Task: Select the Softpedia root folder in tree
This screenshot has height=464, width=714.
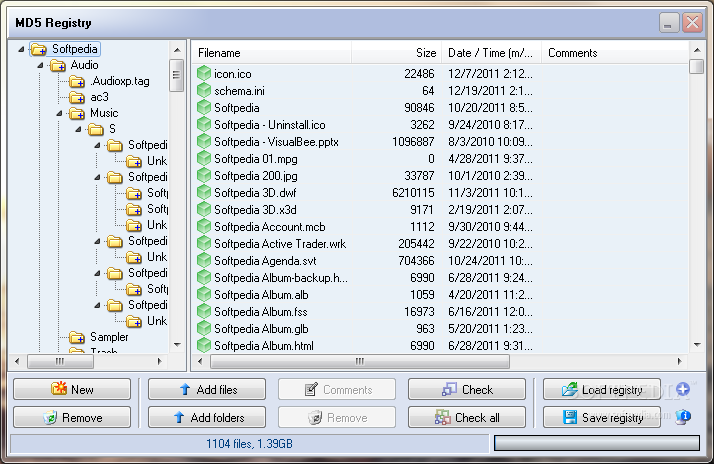Action: 74,49
